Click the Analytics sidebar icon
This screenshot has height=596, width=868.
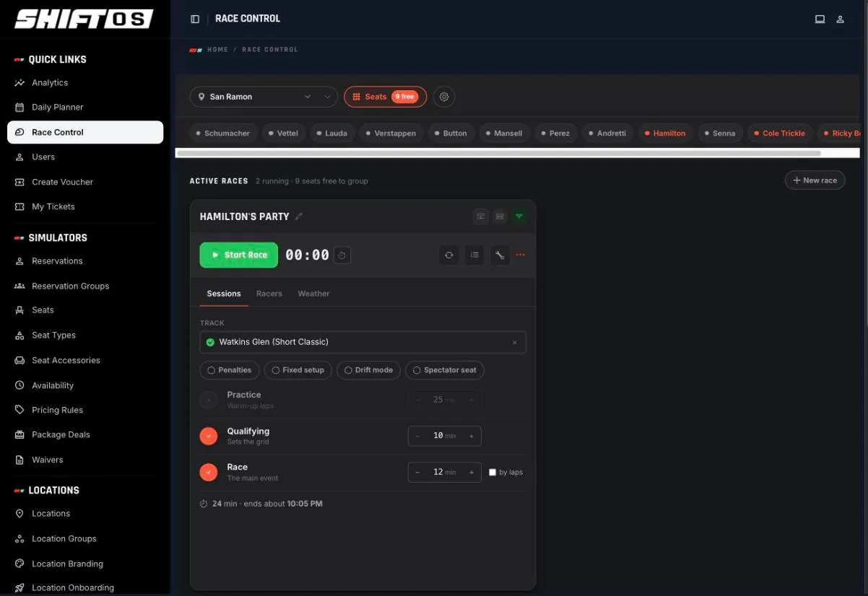click(19, 83)
